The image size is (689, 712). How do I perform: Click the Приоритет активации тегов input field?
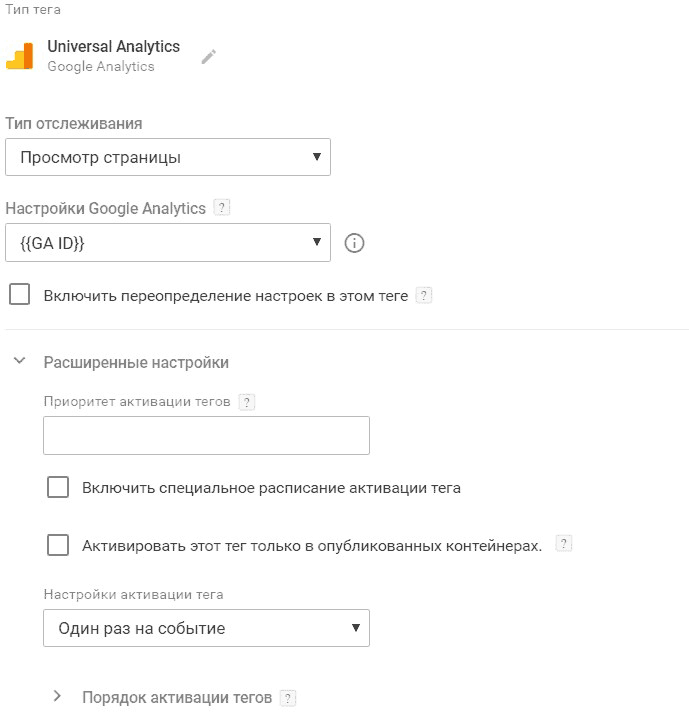pos(206,436)
